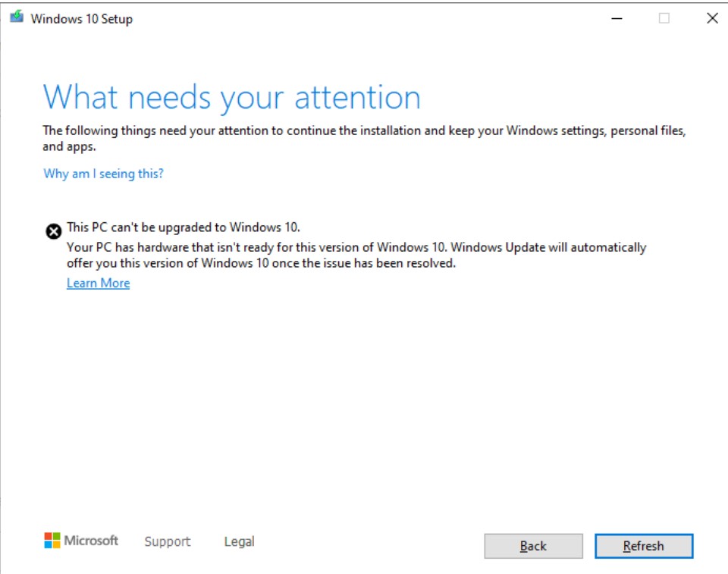The image size is (728, 574).
Task: Click the black error X icon
Action: click(53, 231)
